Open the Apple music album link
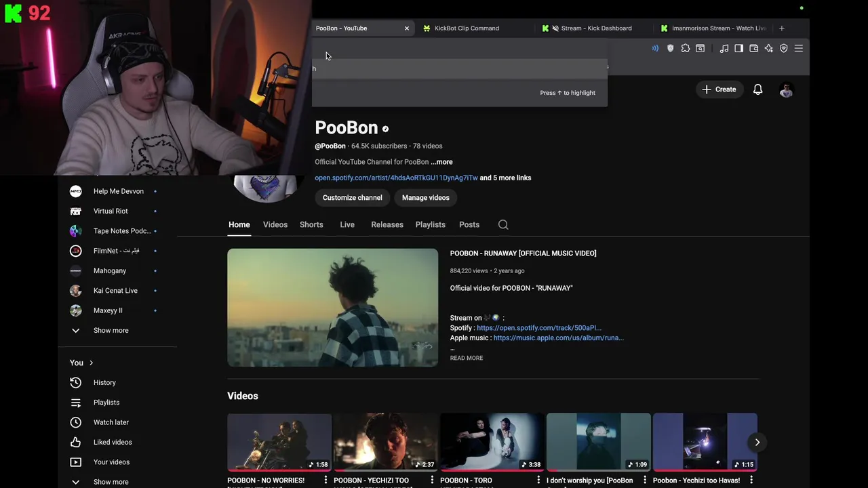Screen dimensions: 868x488 click(x=559, y=338)
